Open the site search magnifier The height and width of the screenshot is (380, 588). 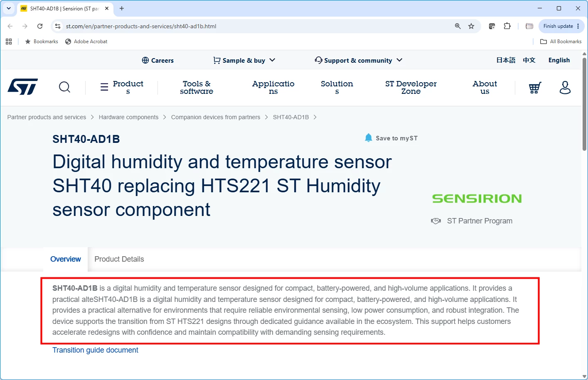tap(64, 87)
